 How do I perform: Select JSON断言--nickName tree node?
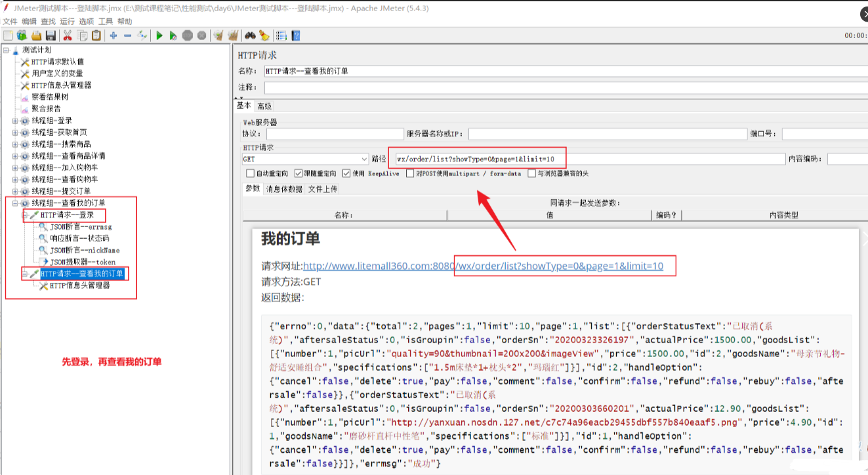(x=84, y=251)
